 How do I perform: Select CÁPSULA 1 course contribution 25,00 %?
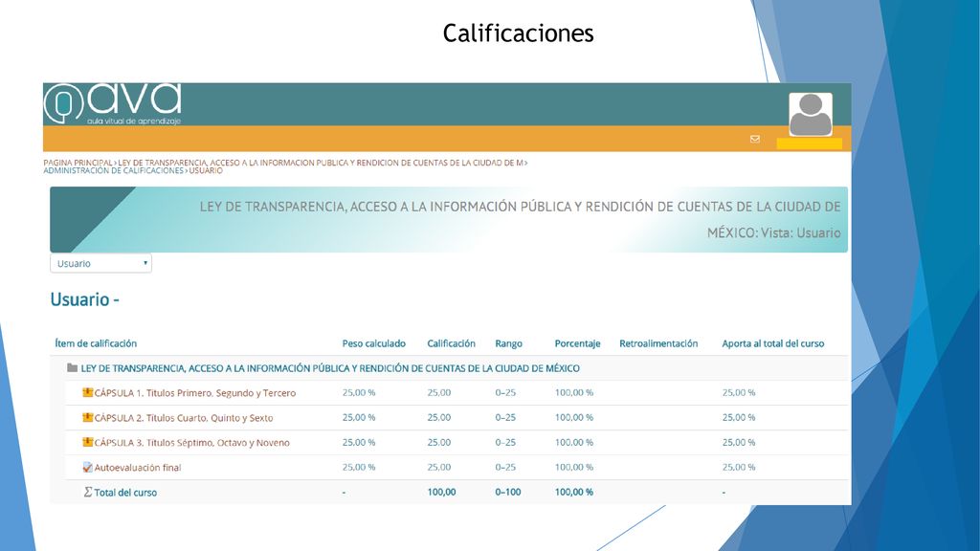point(739,392)
